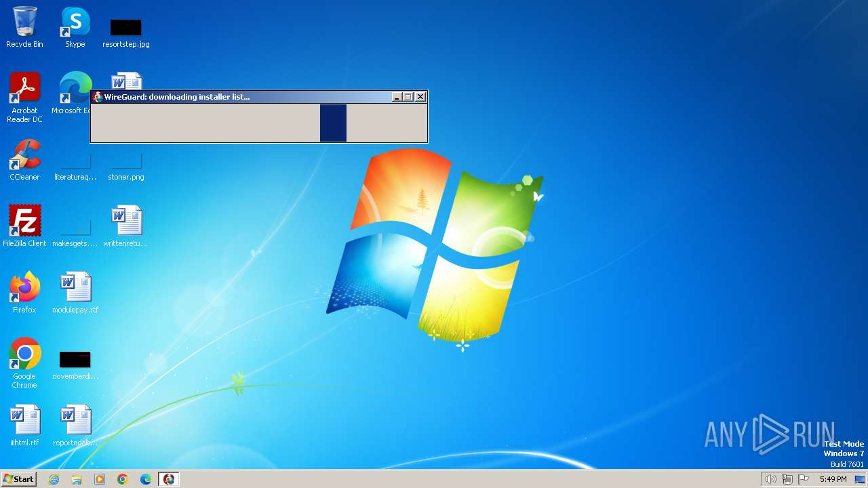Click the Show desktop button
Screen dimensions: 868x488
[x=860, y=479]
